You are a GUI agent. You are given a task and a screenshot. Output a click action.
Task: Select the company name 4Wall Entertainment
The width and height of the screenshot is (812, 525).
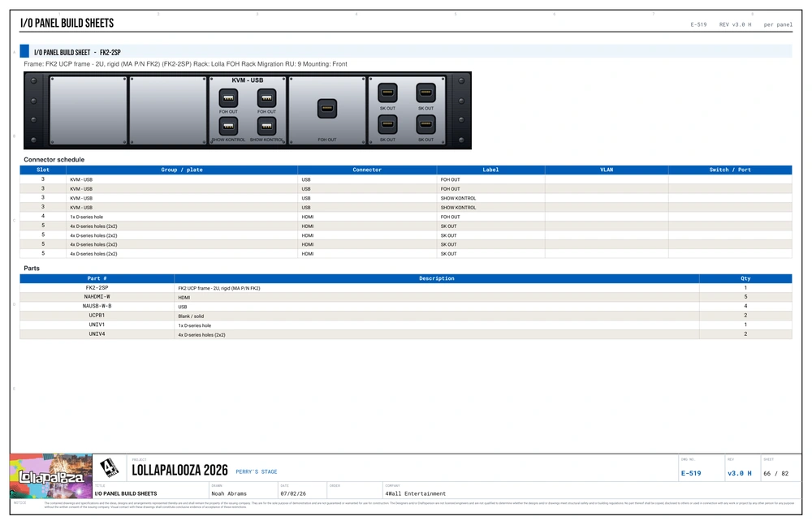415,494
